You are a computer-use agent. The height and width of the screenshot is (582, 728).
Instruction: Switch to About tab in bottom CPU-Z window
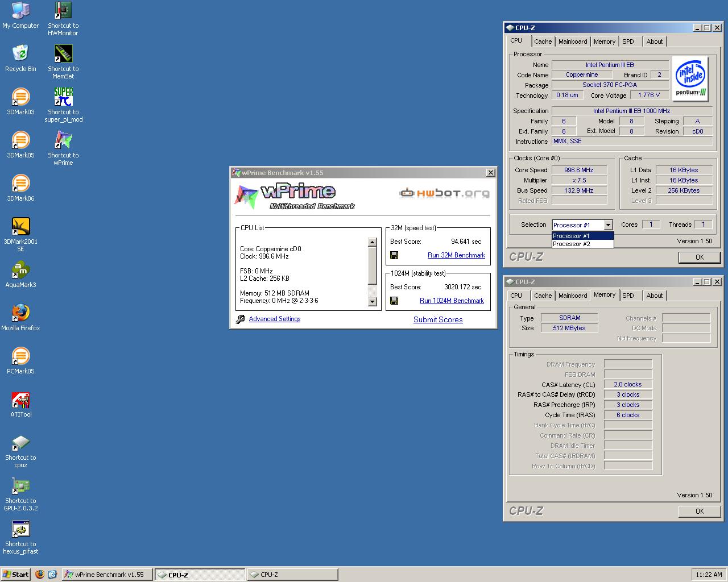(x=655, y=296)
